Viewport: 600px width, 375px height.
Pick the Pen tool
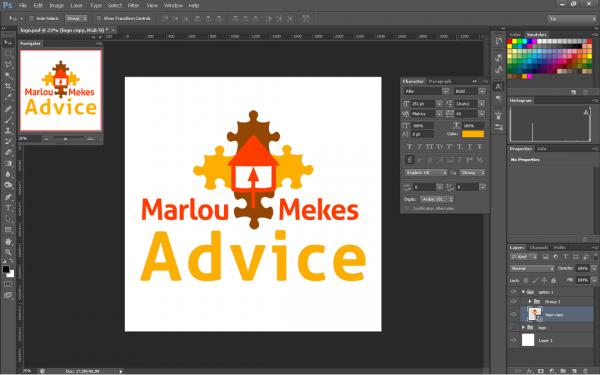(x=8, y=197)
